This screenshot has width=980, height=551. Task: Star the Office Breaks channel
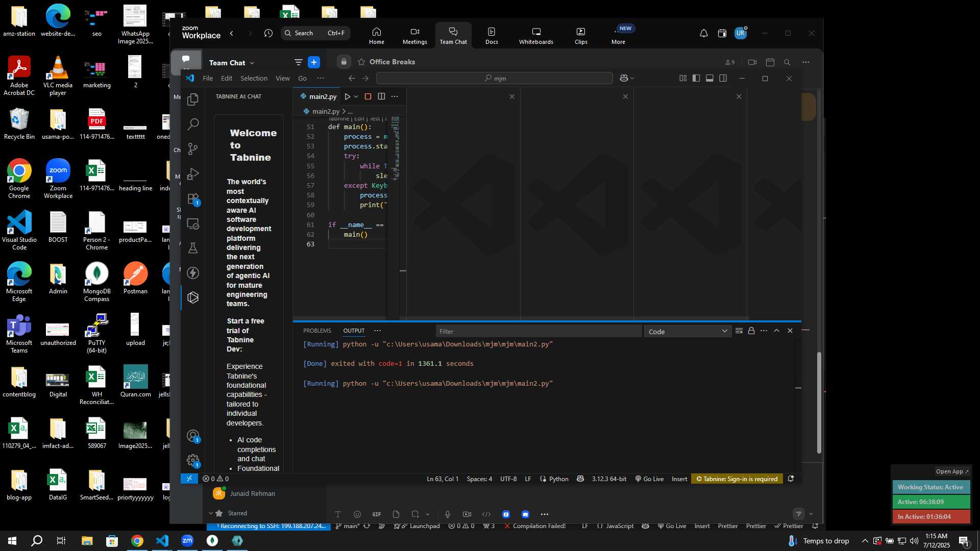(x=361, y=62)
